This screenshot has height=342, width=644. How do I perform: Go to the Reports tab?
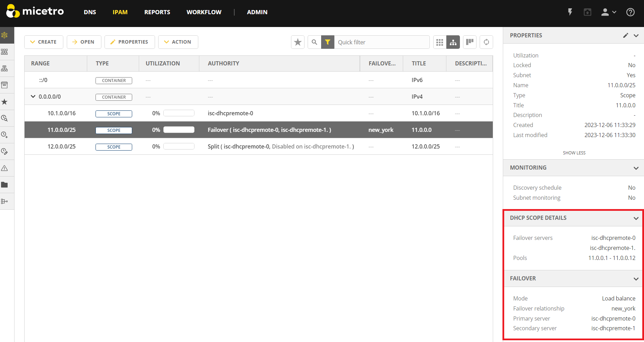click(x=157, y=12)
